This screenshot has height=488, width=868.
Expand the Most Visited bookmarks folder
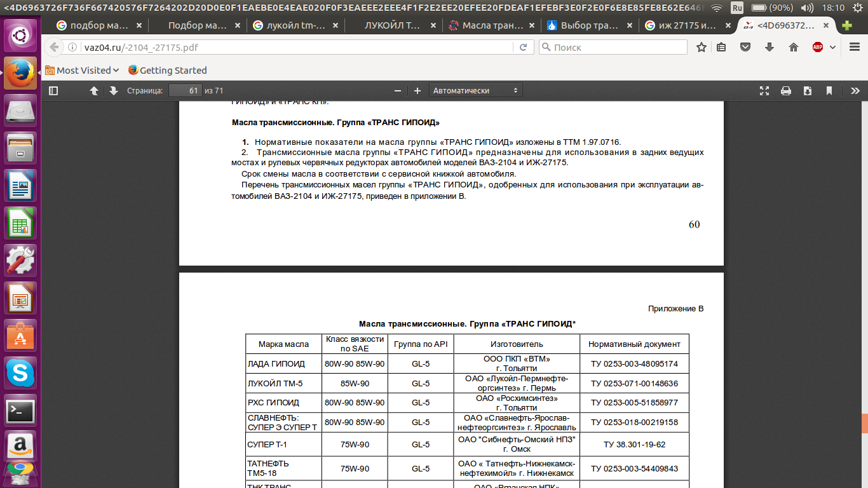(82, 71)
